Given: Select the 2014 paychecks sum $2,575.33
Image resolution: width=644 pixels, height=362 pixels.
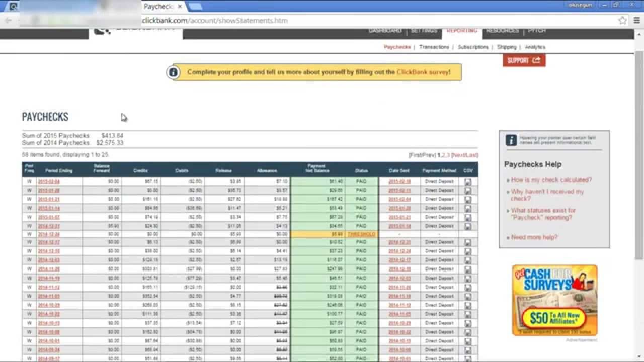Looking at the screenshot, I should tap(110, 143).
